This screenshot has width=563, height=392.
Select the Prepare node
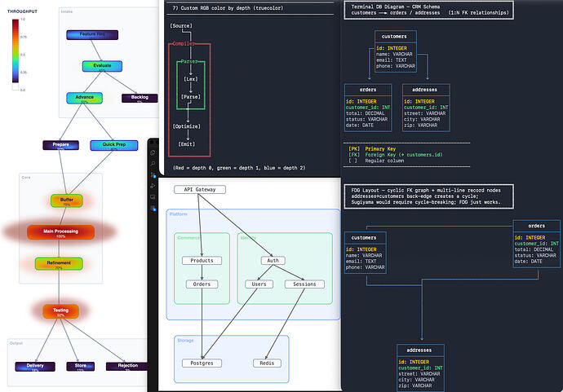[x=60, y=145]
